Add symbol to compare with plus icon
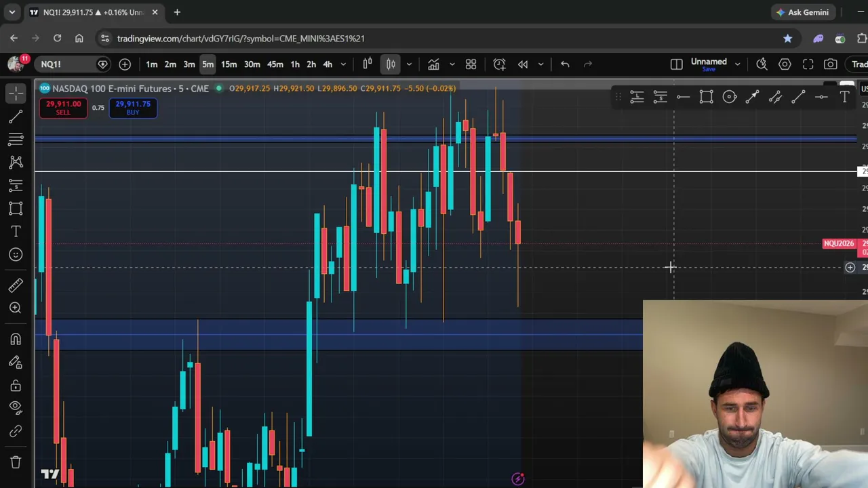Screen dimensions: 868x488 125,64
